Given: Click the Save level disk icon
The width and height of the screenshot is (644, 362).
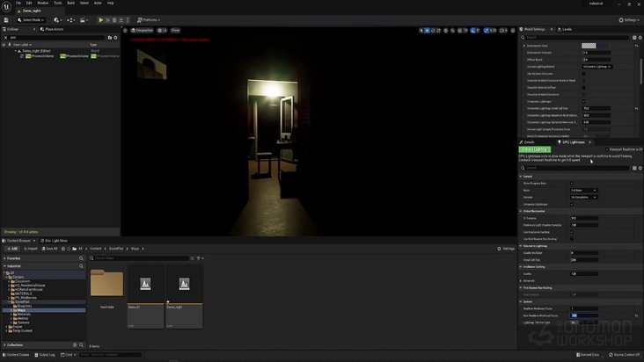Looking at the screenshot, I should (x=6, y=19).
